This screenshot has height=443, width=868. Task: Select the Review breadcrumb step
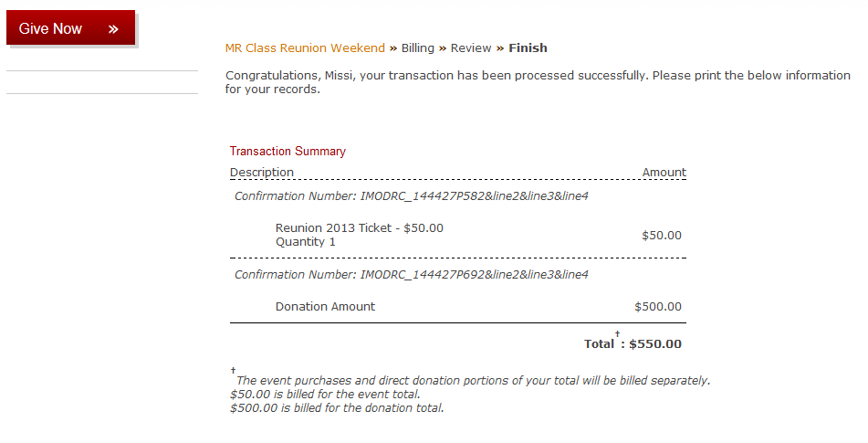471,48
